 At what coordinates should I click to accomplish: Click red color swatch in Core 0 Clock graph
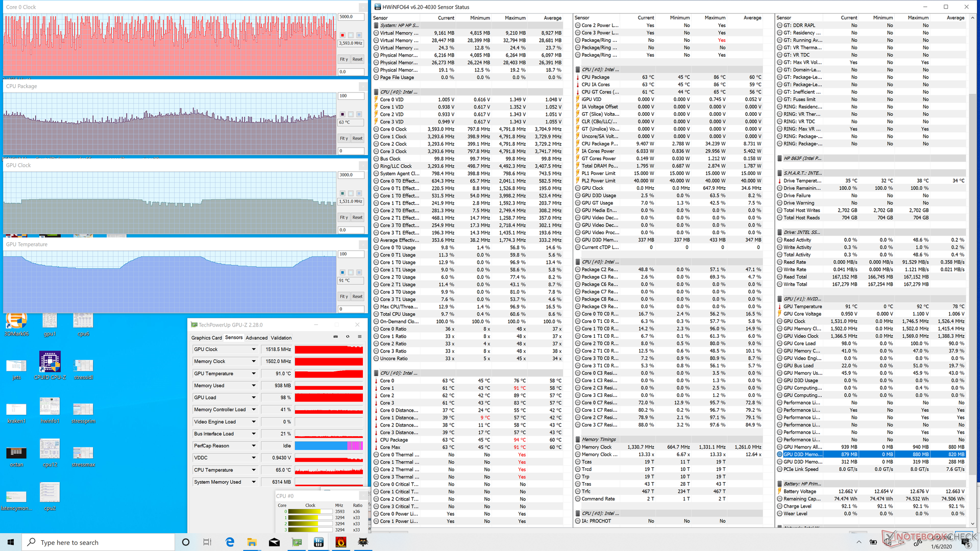pos(342,35)
